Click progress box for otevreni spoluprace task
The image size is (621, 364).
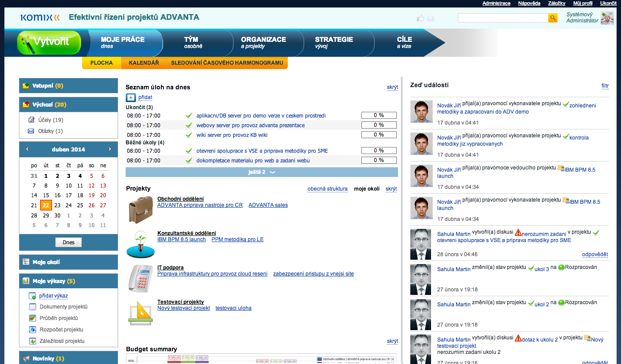tap(379, 151)
